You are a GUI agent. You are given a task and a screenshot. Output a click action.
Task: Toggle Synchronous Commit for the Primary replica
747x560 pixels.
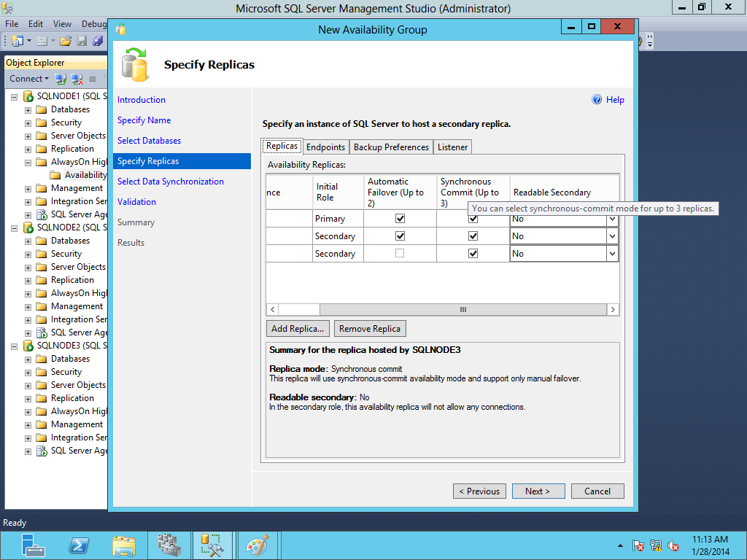tap(473, 219)
